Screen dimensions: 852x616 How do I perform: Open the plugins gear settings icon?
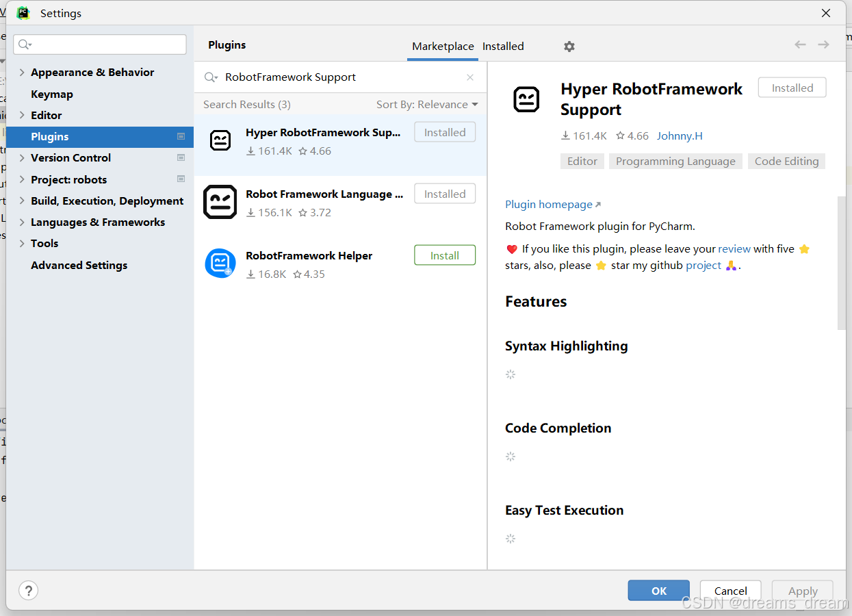click(x=569, y=47)
